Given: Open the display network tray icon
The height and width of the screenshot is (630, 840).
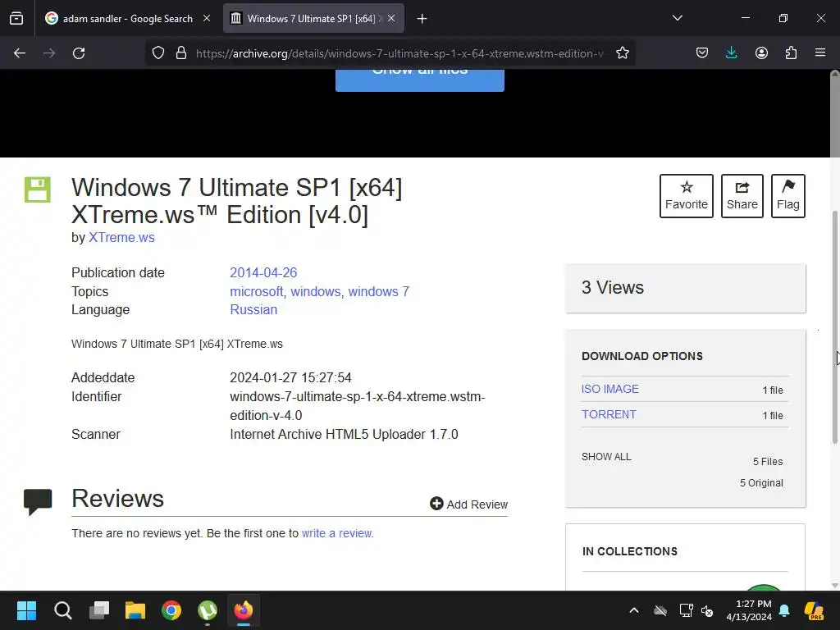Looking at the screenshot, I should click(x=686, y=610).
